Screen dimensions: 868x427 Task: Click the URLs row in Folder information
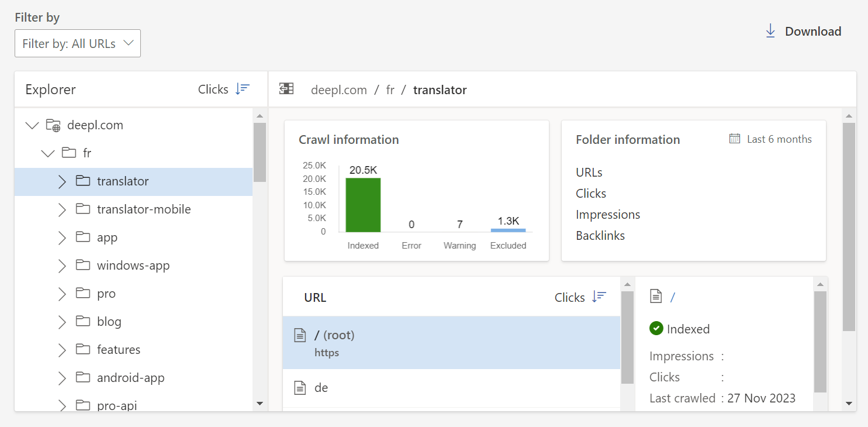(589, 173)
